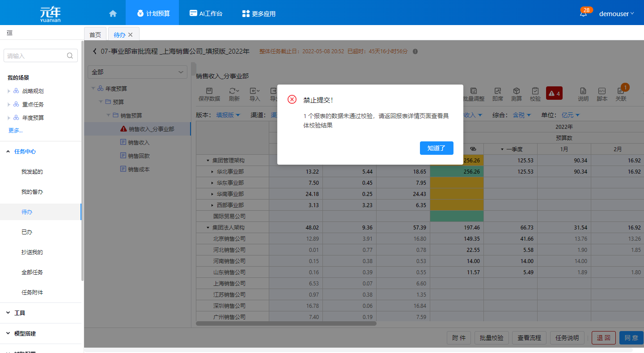
Task: Open the 全部 filter dropdown
Action: tap(138, 72)
